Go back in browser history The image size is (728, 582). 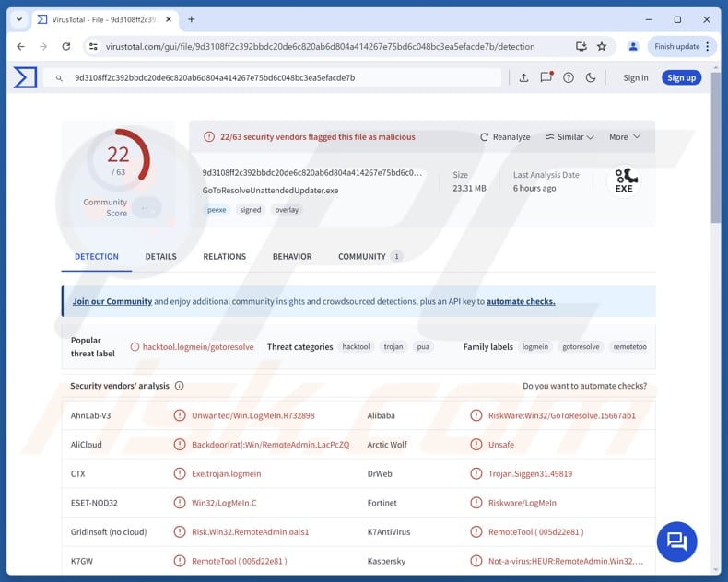point(20,46)
